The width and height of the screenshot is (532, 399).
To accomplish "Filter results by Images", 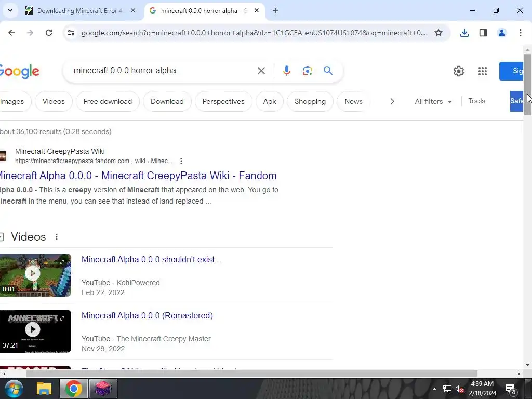I will (x=14, y=101).
